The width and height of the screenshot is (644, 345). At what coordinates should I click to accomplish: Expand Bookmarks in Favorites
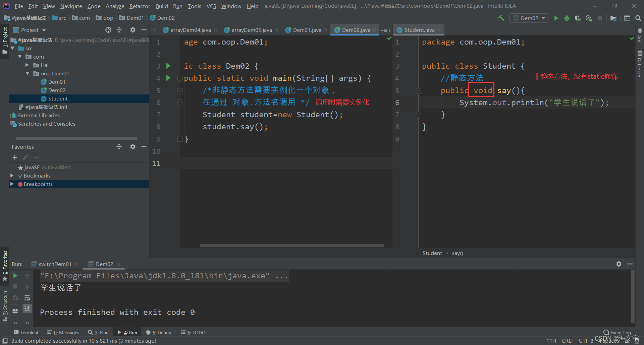pyautogui.click(x=12, y=176)
